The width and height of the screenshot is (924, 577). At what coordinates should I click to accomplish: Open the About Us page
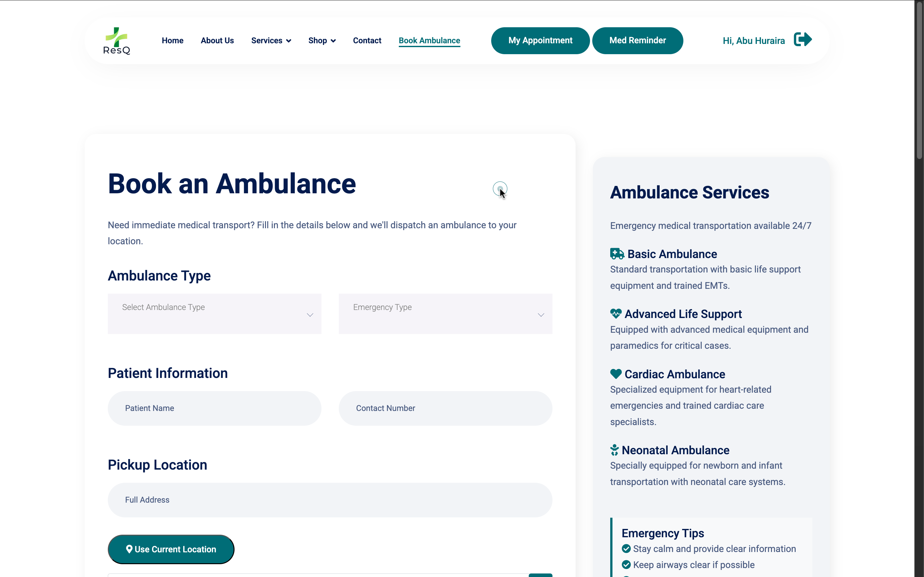pyautogui.click(x=217, y=40)
